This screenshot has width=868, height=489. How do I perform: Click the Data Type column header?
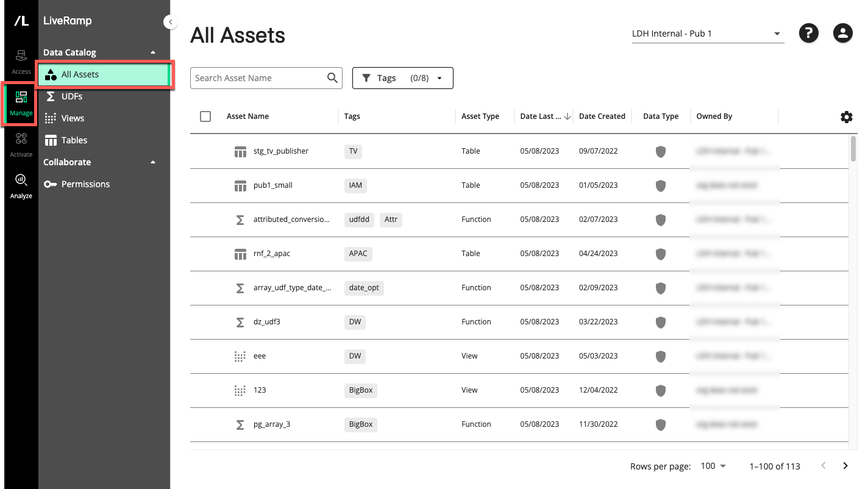(661, 116)
